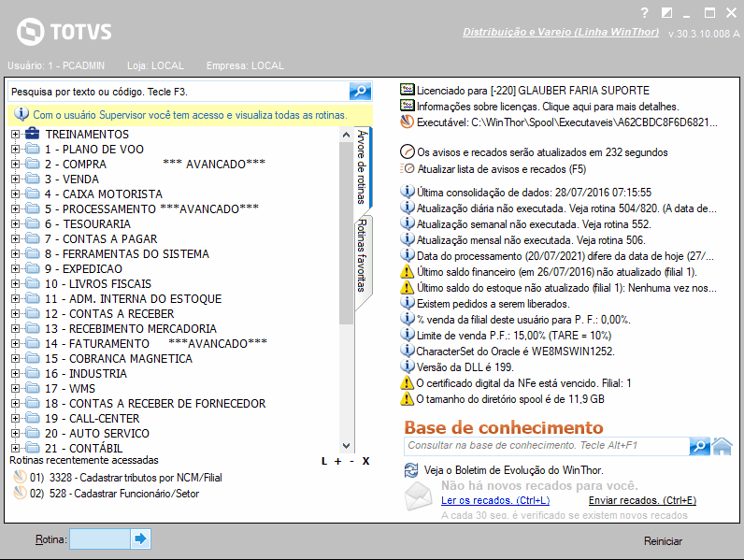Select 19 - CALL-CENTER tree item
744x560 pixels.
pyautogui.click(x=92, y=419)
